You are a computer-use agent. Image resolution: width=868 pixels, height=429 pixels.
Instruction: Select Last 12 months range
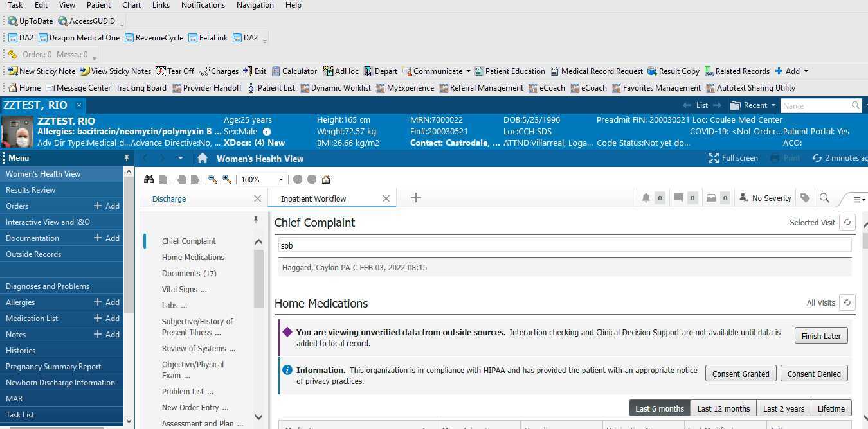click(x=723, y=408)
